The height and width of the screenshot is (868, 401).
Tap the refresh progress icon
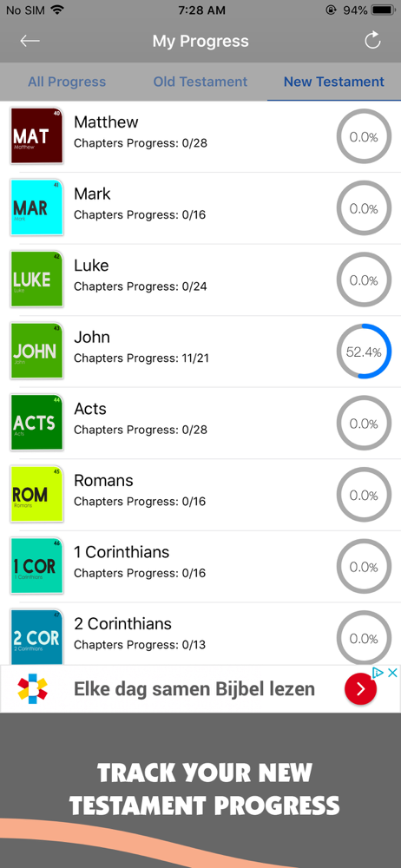coord(372,41)
